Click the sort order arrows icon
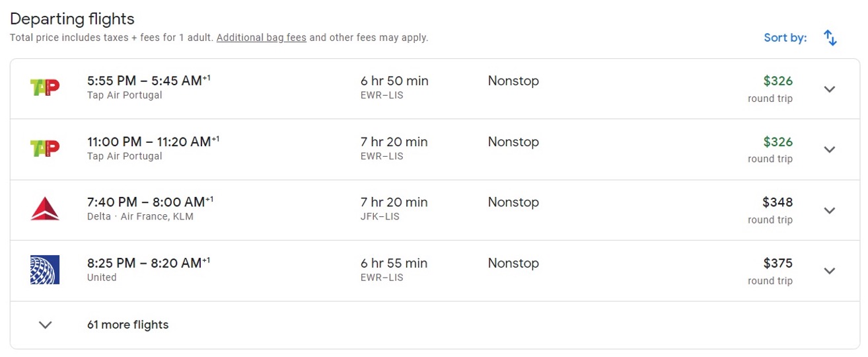 pyautogui.click(x=830, y=38)
